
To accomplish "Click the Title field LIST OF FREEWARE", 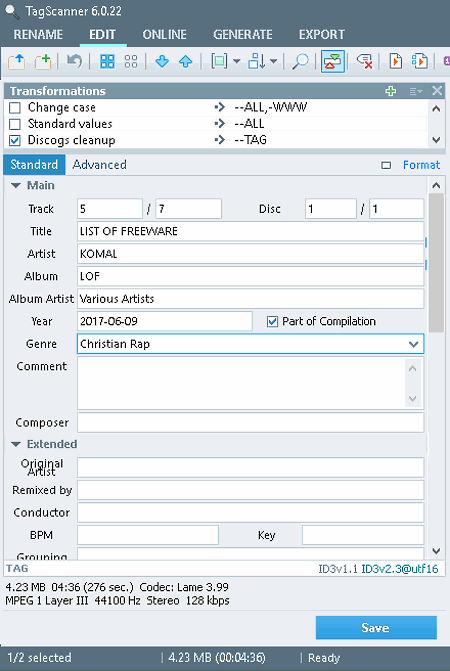I will coord(251,232).
